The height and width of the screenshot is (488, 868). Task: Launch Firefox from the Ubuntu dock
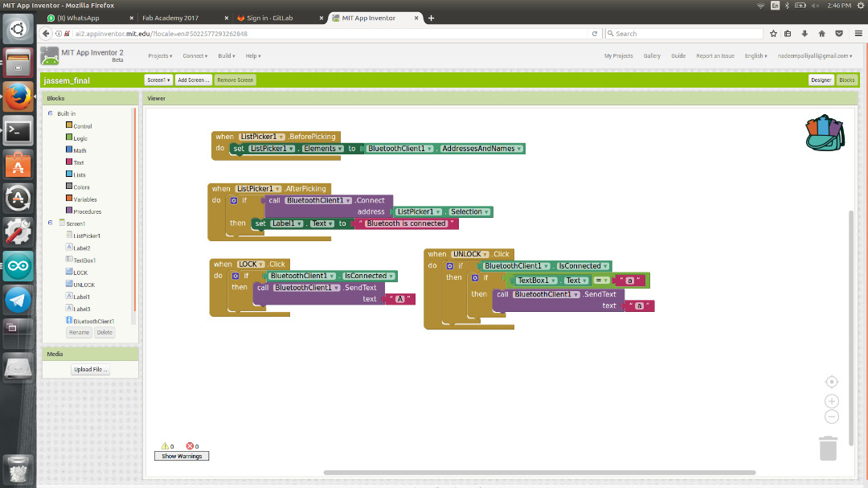coord(18,97)
